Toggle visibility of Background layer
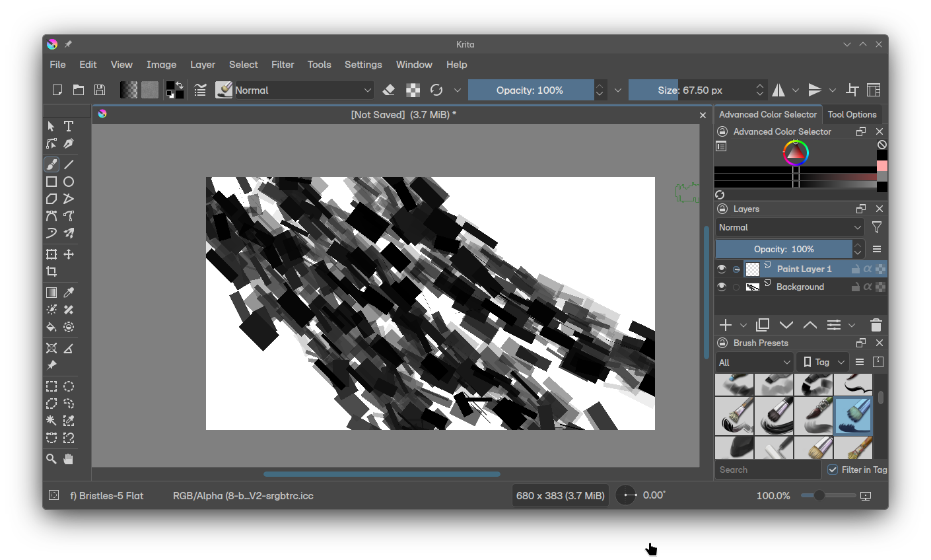 click(x=722, y=287)
